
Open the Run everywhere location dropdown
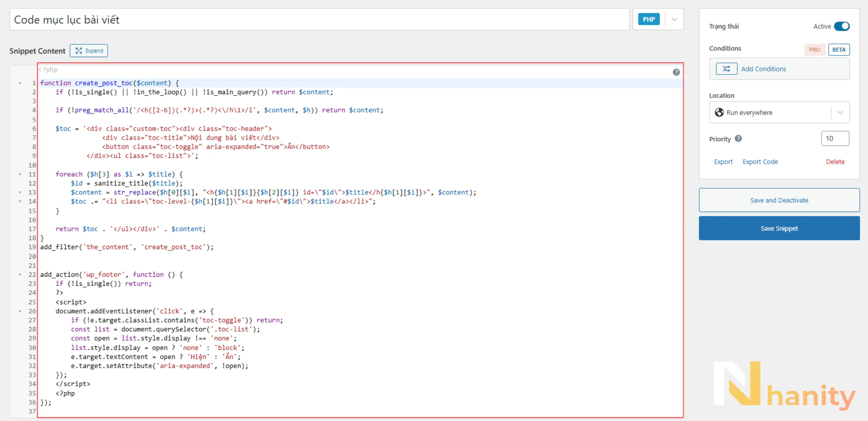pos(779,112)
